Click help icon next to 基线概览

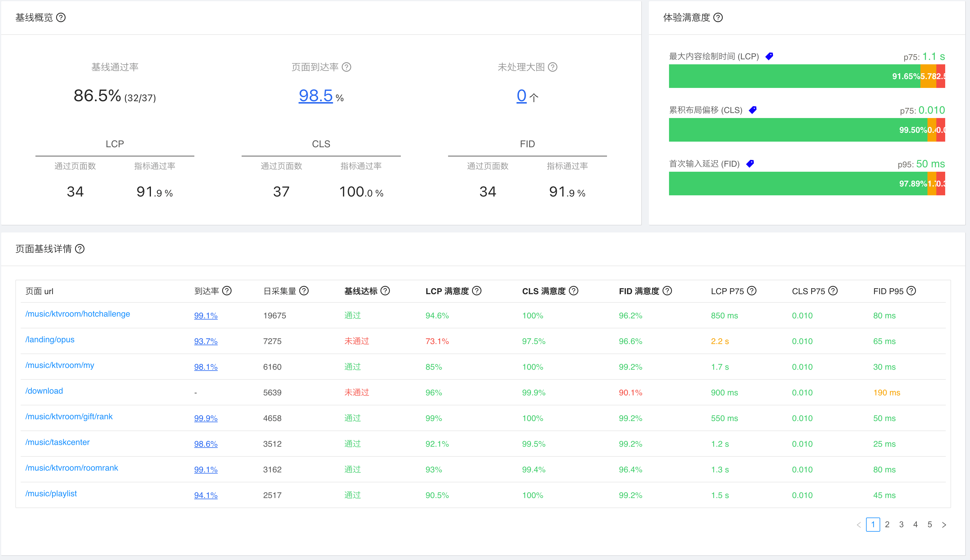click(x=61, y=18)
